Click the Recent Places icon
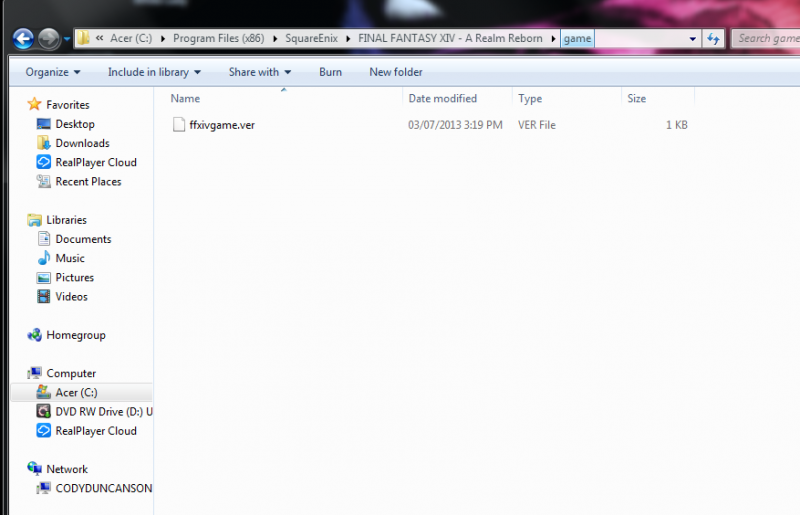This screenshot has width=800, height=515. tap(44, 181)
